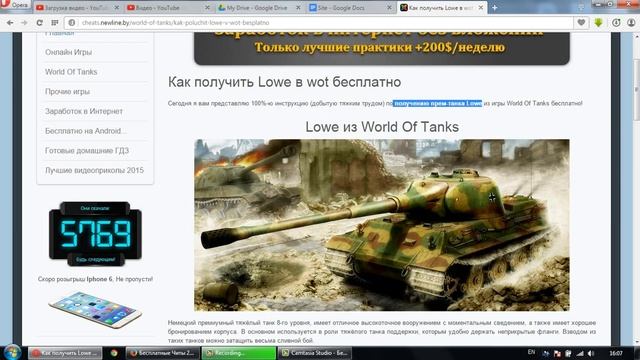Open the Opera menu button
The height and width of the screenshot is (360, 640).
(x=15, y=5)
